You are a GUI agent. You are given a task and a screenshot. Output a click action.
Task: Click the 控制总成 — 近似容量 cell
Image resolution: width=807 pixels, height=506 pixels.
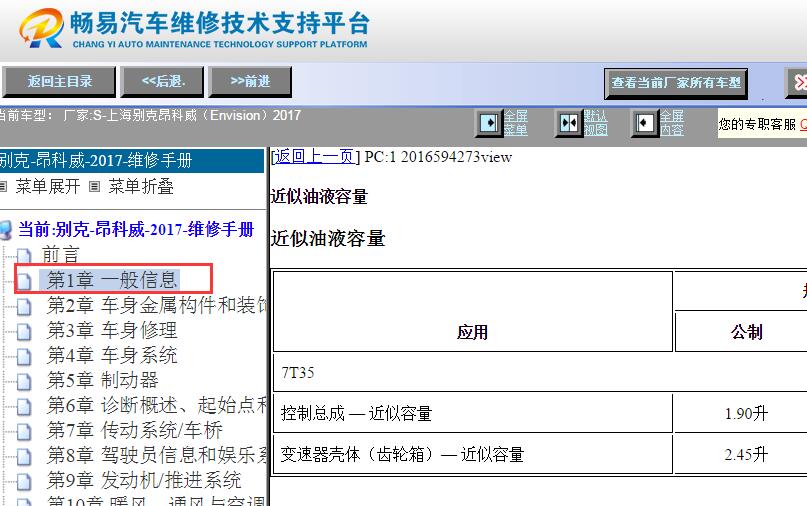[x=472, y=413]
